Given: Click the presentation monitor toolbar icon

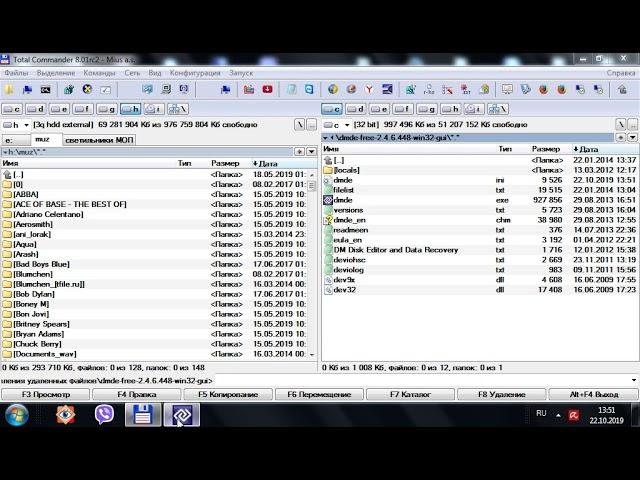Looking at the screenshot, I should [507, 89].
